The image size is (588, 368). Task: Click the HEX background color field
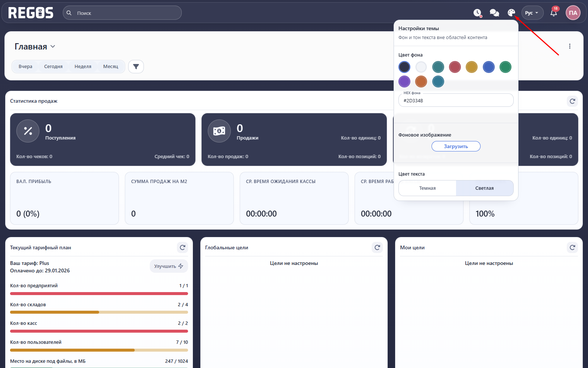coord(456,100)
